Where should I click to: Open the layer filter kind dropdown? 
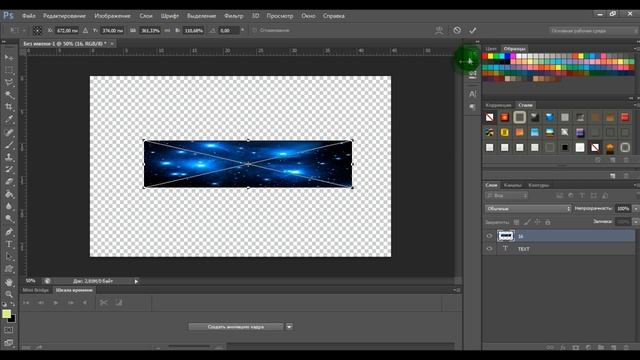pos(507,196)
